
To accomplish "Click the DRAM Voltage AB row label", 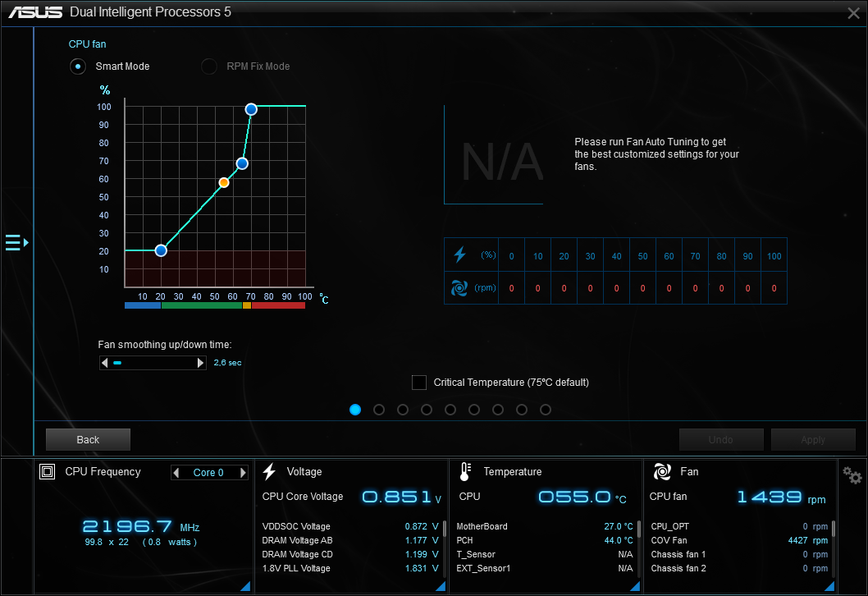I will tap(297, 540).
